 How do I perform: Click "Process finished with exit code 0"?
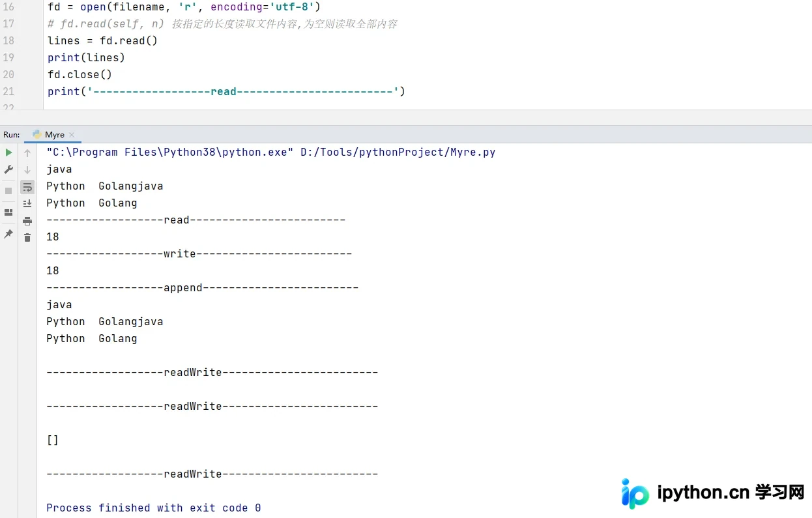tap(154, 508)
